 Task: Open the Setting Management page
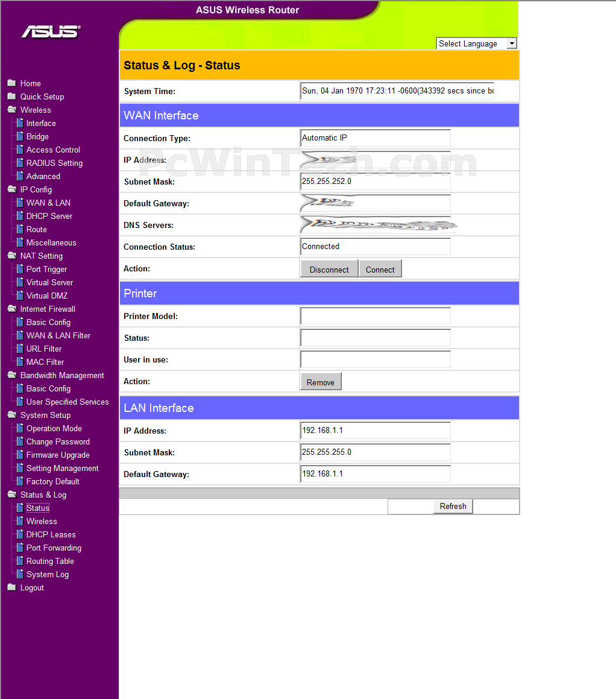pyautogui.click(x=62, y=469)
